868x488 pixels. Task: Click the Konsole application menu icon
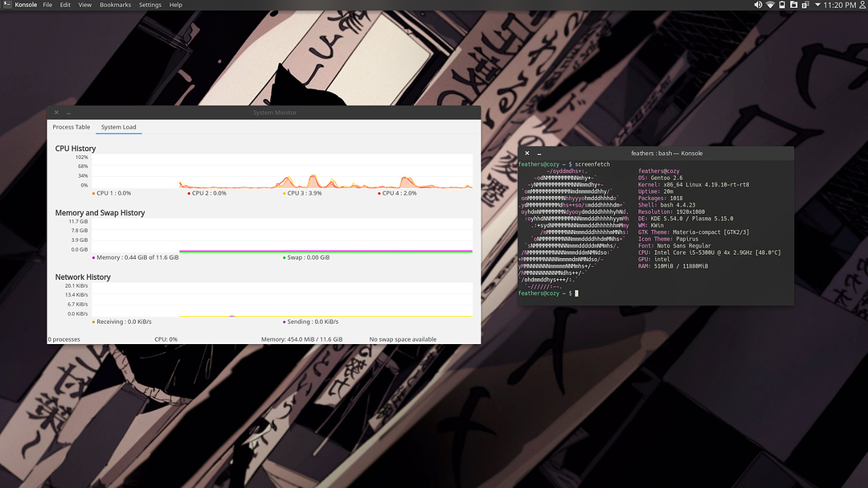[6, 5]
